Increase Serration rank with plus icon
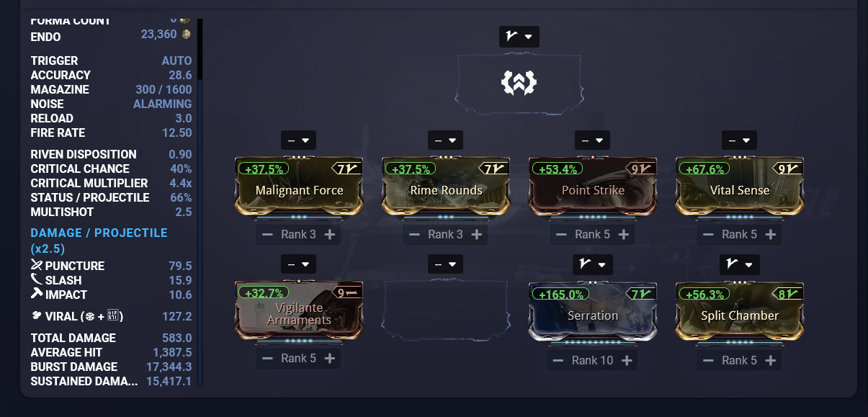Screen dimensions: 868x417 coord(627,360)
